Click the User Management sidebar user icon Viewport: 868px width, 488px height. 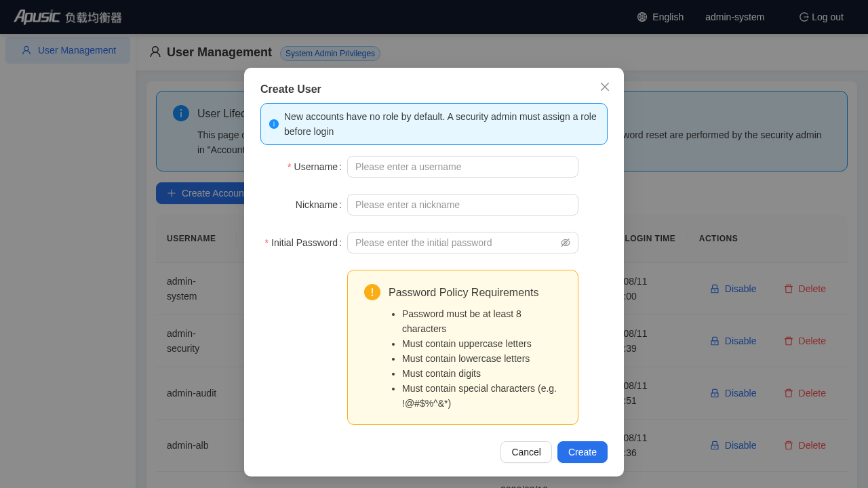click(26, 50)
